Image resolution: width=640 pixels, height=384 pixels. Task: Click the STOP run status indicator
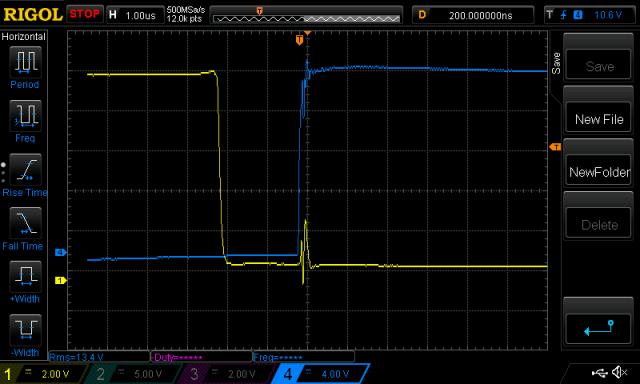pyautogui.click(x=84, y=14)
